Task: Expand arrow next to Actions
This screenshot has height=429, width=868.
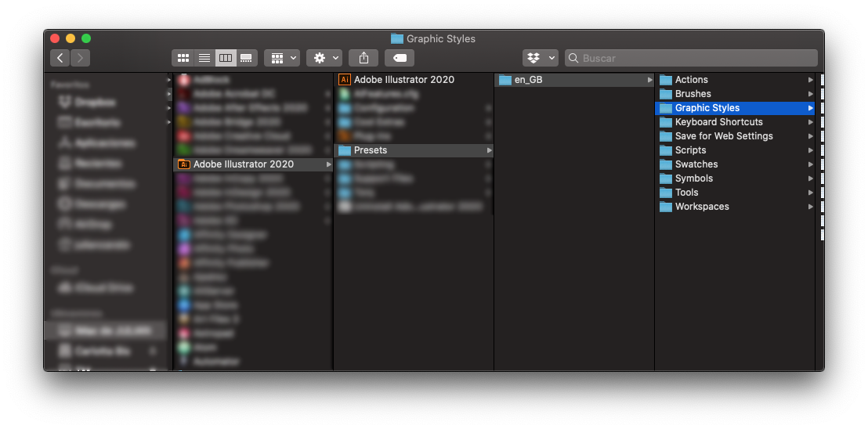Action: click(811, 80)
